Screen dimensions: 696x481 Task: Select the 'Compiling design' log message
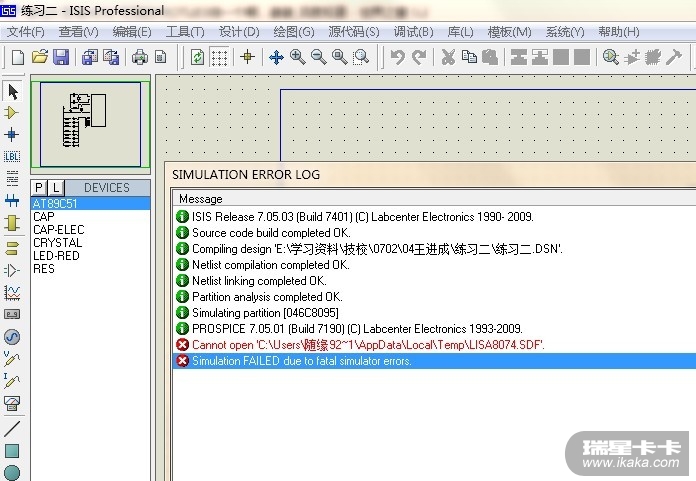pos(434,249)
